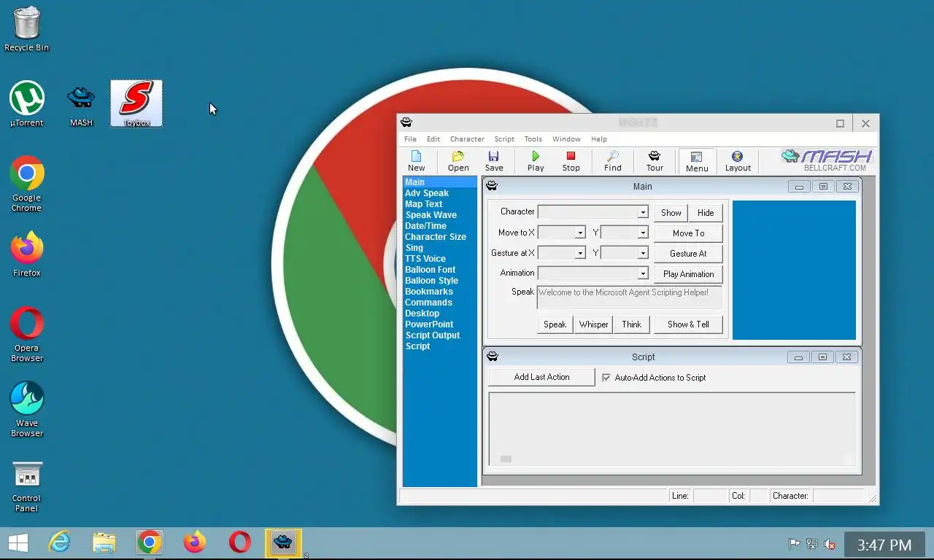Viewport: 934px width, 560px height.
Task: Open the Tools menu
Action: (x=533, y=139)
